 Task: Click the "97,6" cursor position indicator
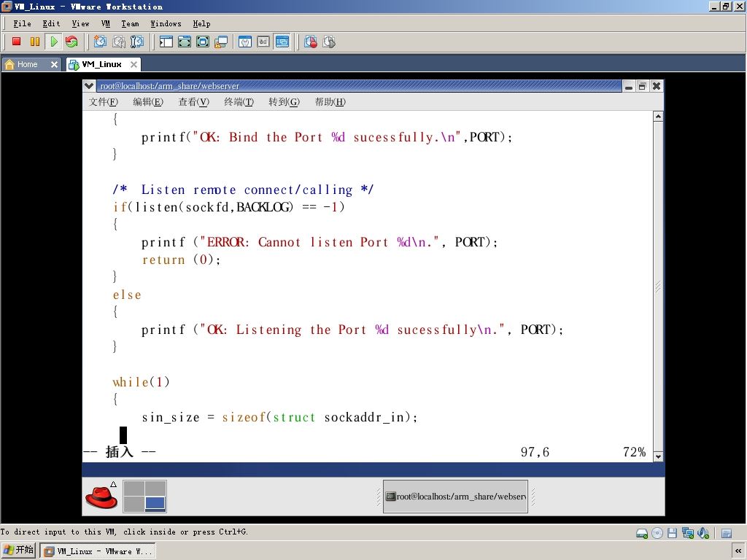(535, 452)
